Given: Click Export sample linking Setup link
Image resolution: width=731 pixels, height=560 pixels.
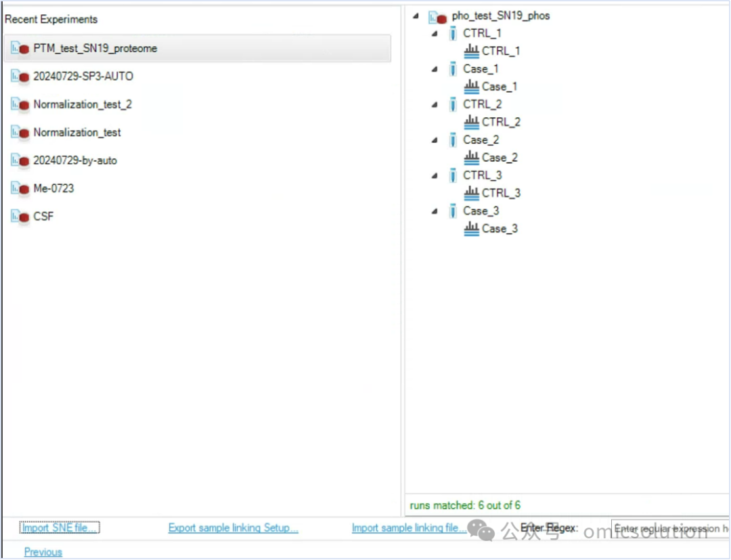Looking at the screenshot, I should tap(233, 527).
